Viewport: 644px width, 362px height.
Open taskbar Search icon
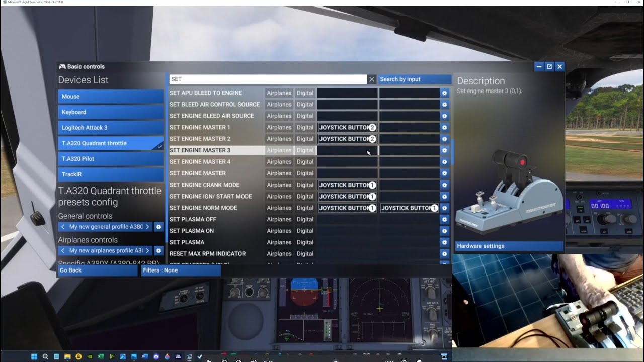point(45,357)
